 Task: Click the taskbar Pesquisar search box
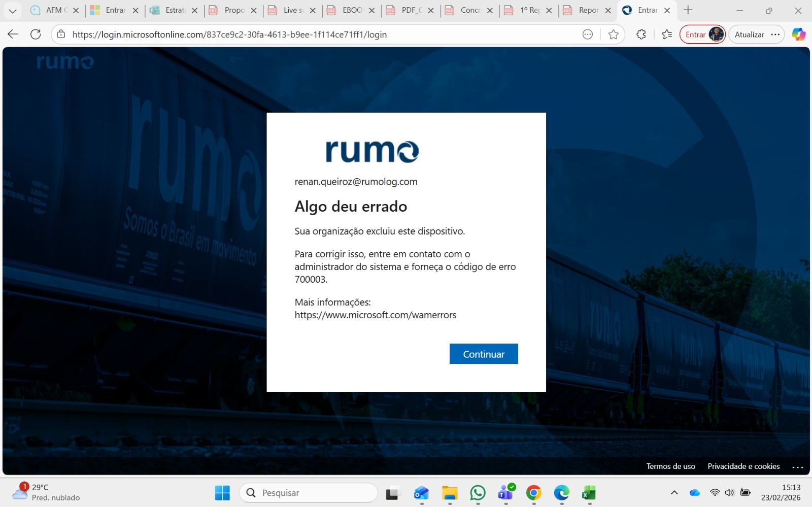[x=309, y=493]
